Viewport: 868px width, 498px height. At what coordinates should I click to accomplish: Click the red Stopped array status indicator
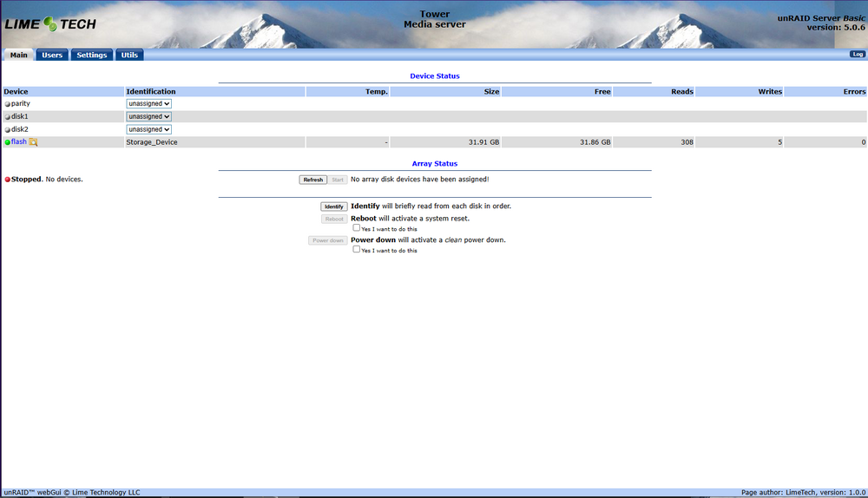pos(7,180)
